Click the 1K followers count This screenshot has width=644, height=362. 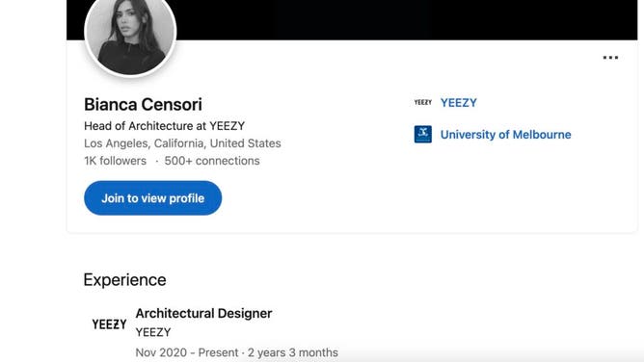click(x=115, y=161)
